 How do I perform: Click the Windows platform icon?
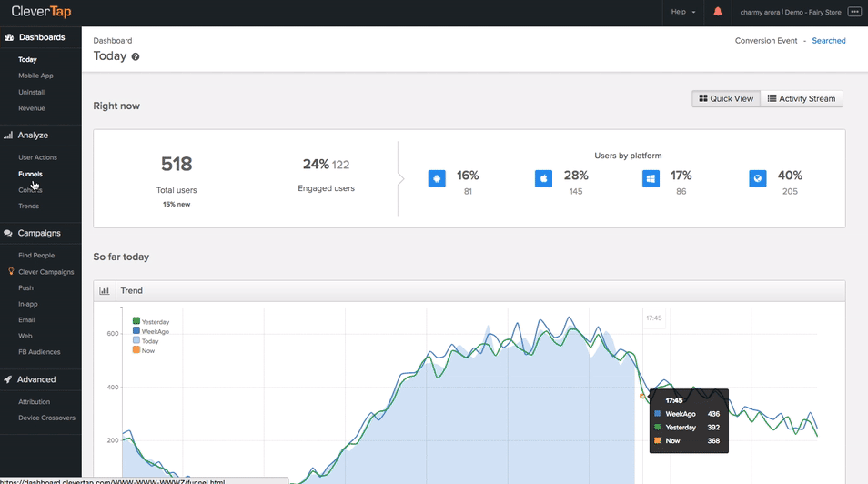[x=651, y=179]
